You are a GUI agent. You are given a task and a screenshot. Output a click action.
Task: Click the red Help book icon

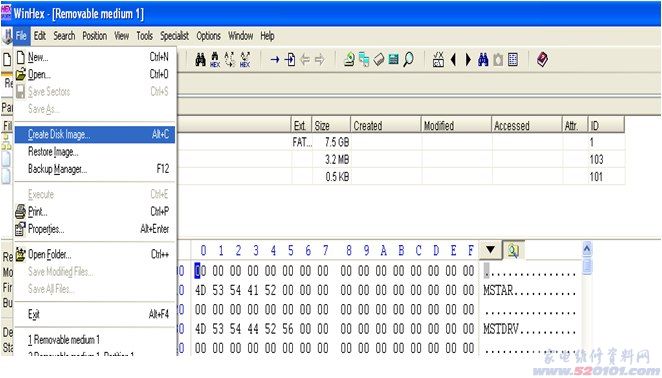[x=543, y=60]
